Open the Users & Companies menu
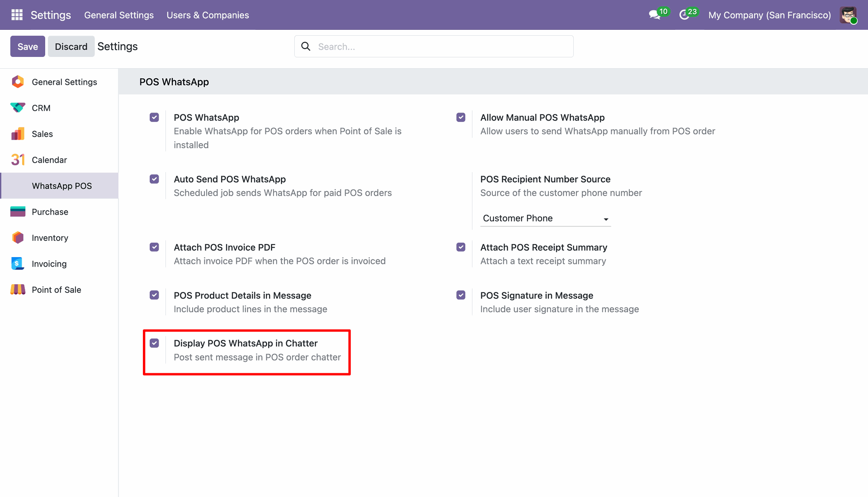The height and width of the screenshot is (497, 868). click(x=208, y=15)
